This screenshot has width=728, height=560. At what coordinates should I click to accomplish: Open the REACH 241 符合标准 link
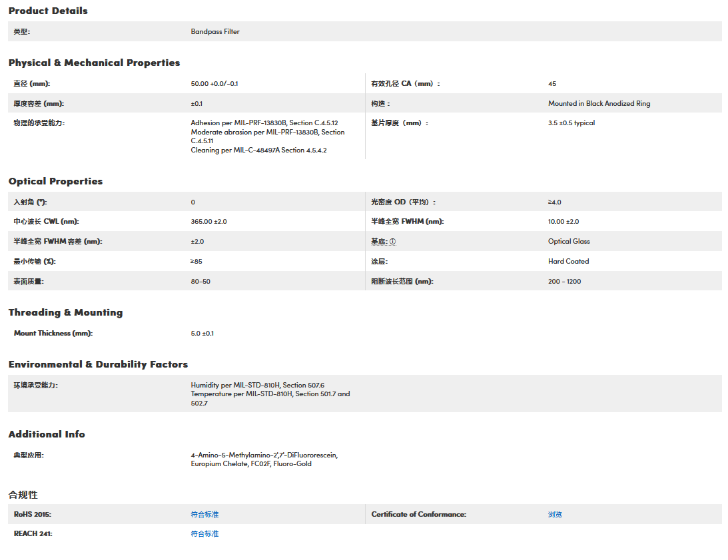pos(204,534)
